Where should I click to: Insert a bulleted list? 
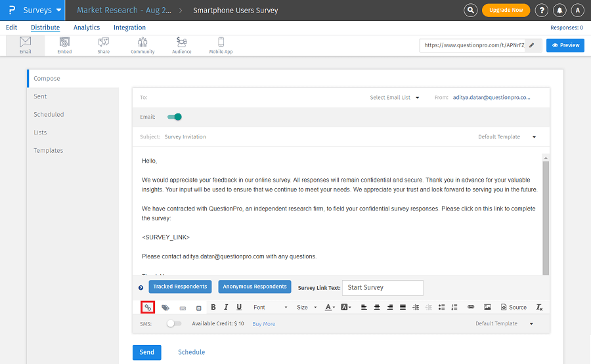[x=441, y=307]
